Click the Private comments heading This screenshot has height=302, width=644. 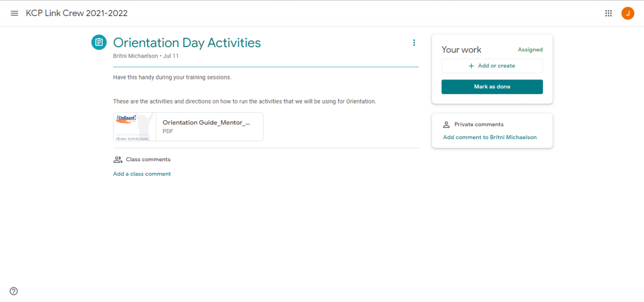tap(478, 125)
